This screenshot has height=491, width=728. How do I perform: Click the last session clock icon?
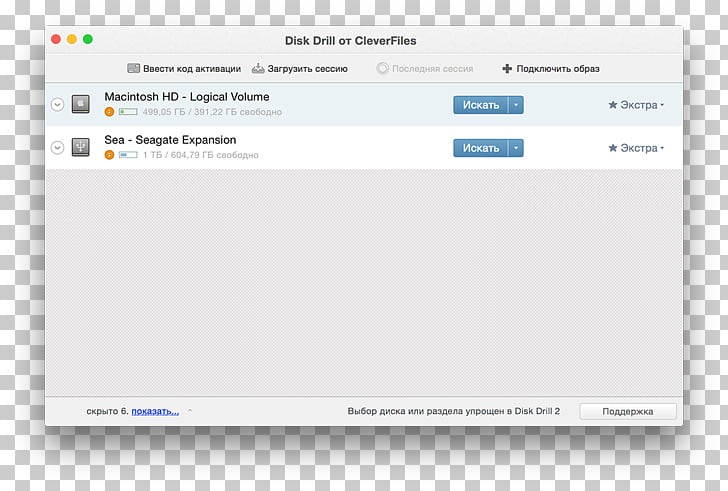coord(383,68)
